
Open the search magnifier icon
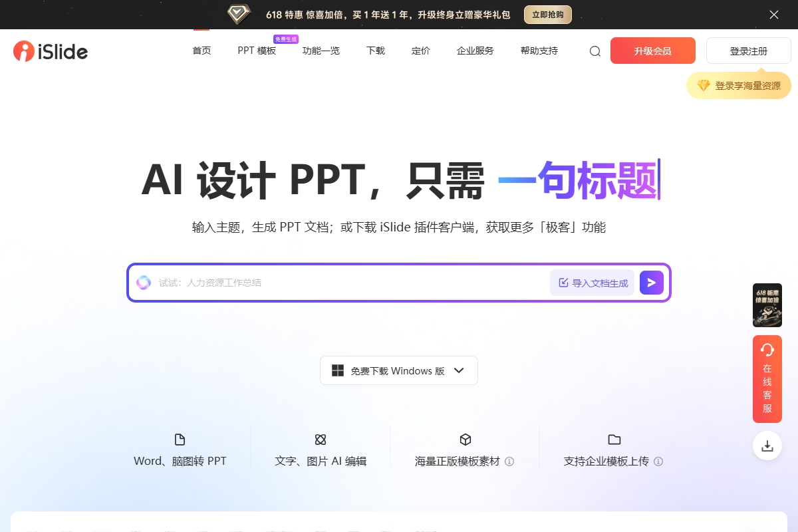(x=595, y=51)
